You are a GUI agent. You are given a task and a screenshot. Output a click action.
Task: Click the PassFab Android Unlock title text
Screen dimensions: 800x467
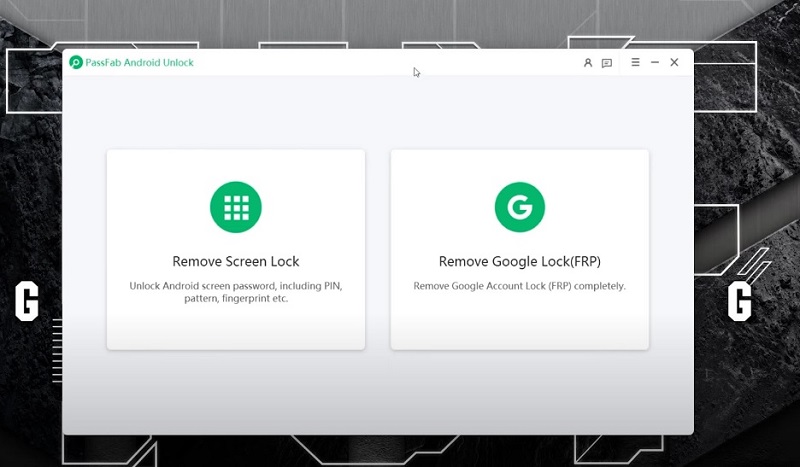coord(139,63)
